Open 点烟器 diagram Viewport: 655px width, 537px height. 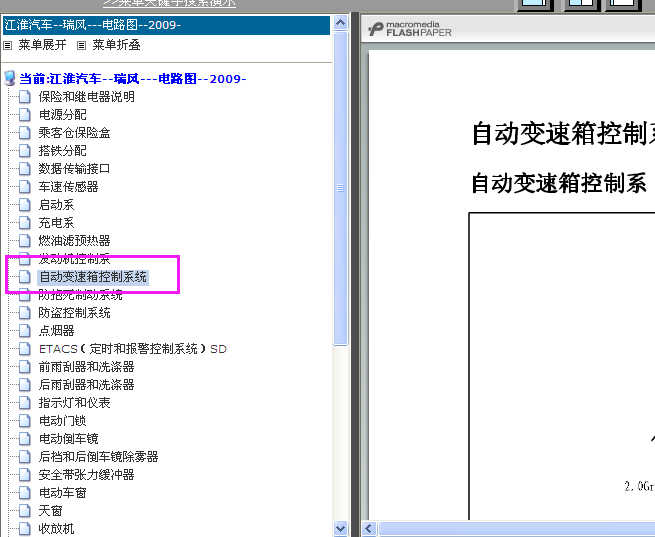[56, 331]
